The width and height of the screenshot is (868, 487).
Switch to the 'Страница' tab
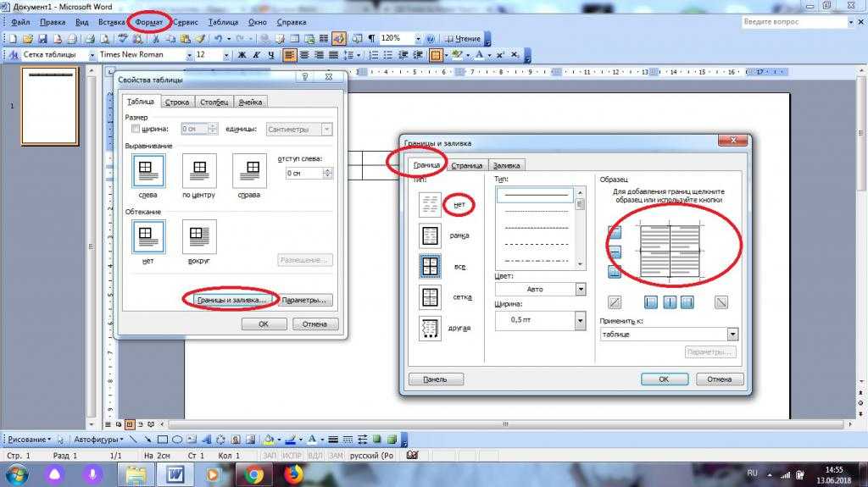coord(467,165)
